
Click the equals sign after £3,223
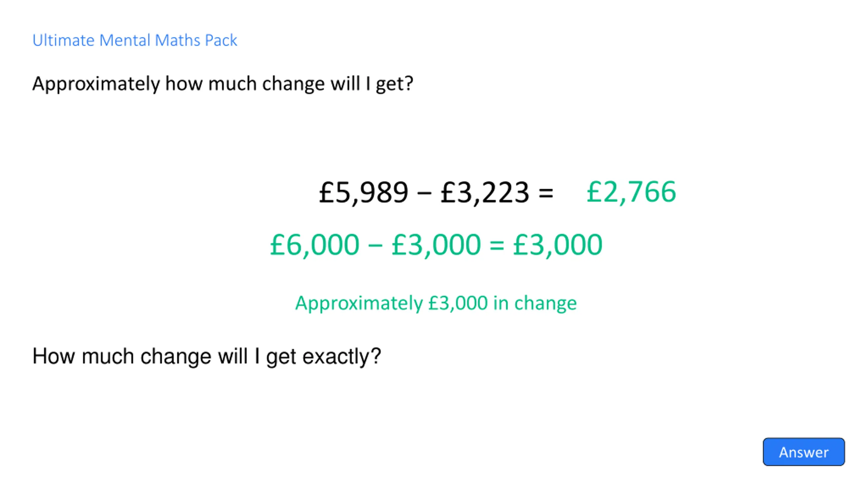[546, 193]
